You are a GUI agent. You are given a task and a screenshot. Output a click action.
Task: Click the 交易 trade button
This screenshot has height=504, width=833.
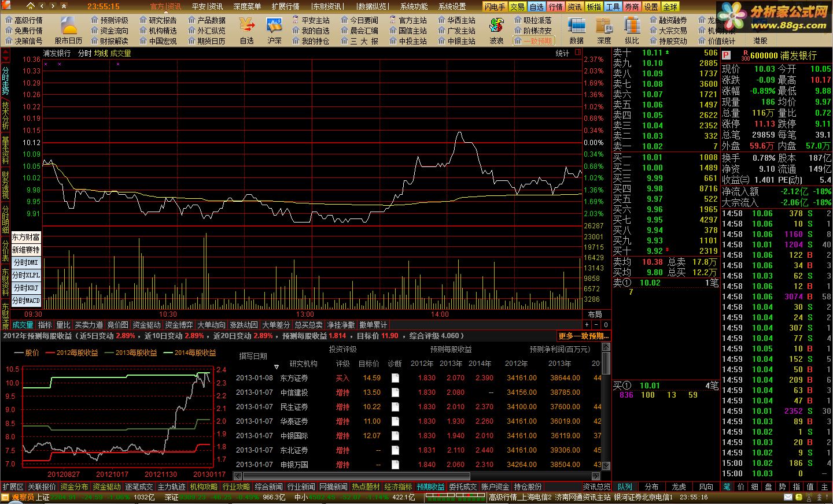517,6
